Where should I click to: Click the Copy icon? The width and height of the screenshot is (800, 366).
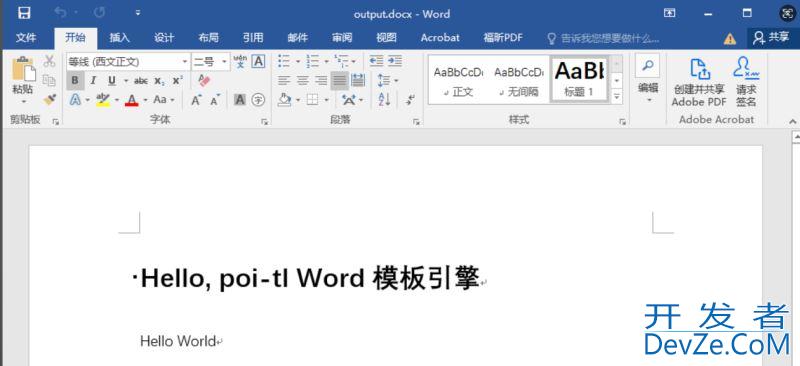[49, 80]
